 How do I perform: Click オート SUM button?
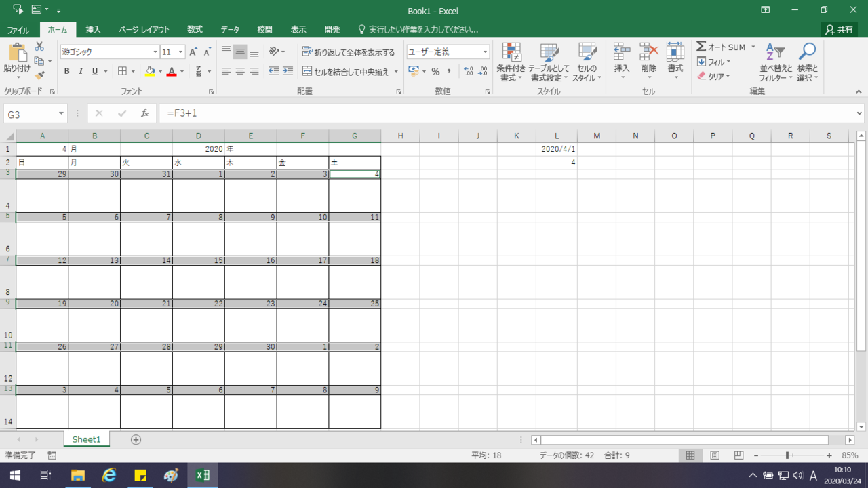721,47
